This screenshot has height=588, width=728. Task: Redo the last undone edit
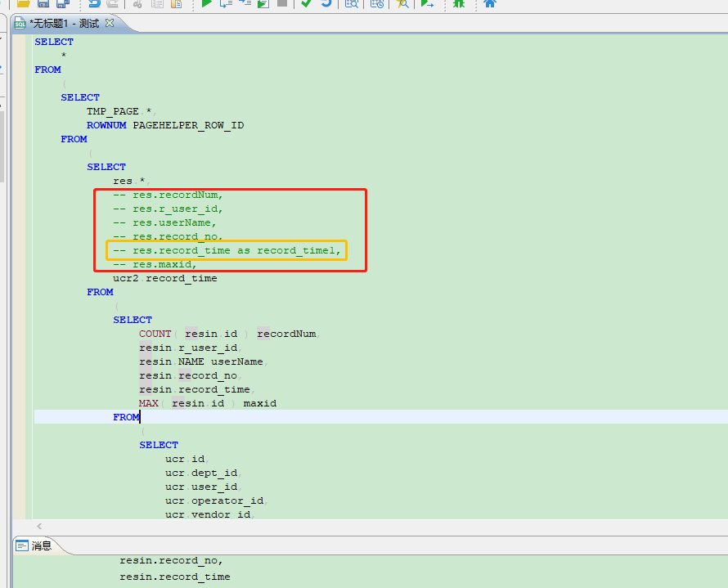tap(112, 3)
